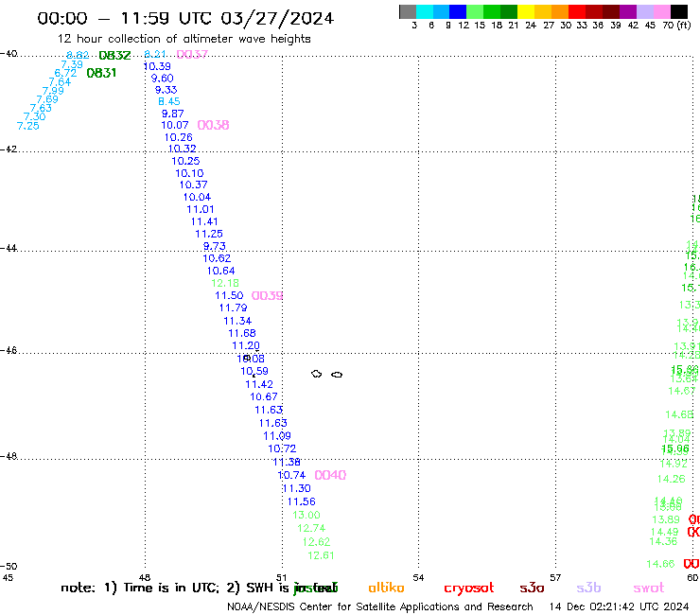Click wave height value 11.79
Image resolution: width=700 pixels, height=615 pixels.
[x=233, y=307]
